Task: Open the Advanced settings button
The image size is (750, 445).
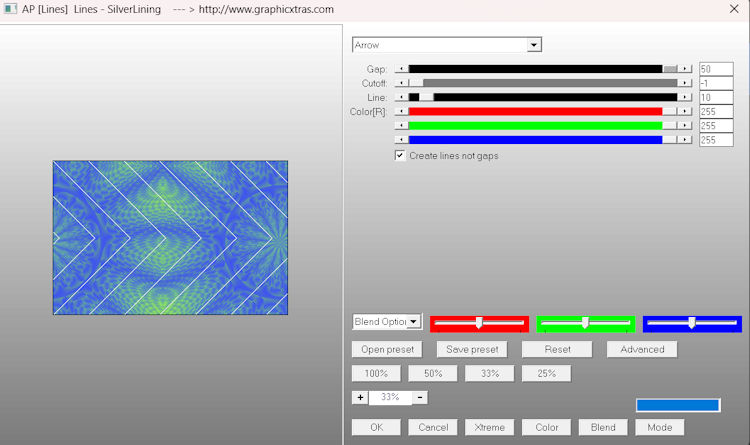Action: pos(642,349)
